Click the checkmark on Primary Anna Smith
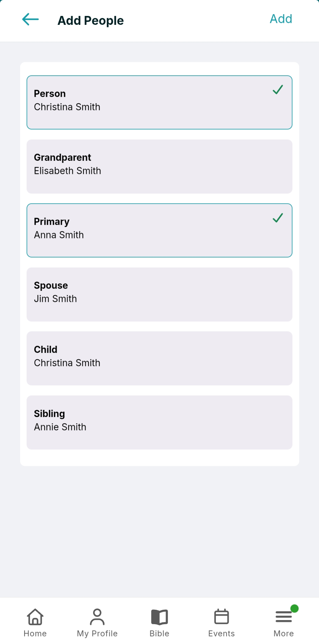Screen dimensions: 319x644 [278, 218]
